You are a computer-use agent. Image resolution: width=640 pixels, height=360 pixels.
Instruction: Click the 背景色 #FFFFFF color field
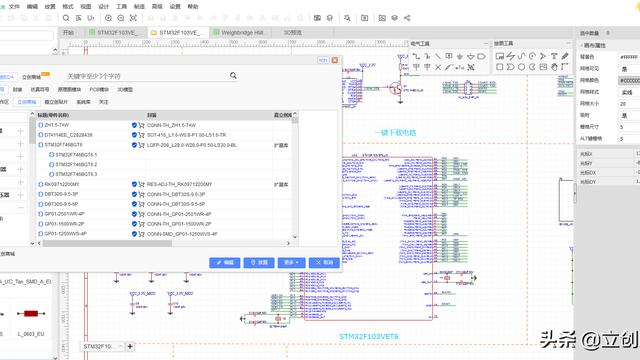point(629,57)
